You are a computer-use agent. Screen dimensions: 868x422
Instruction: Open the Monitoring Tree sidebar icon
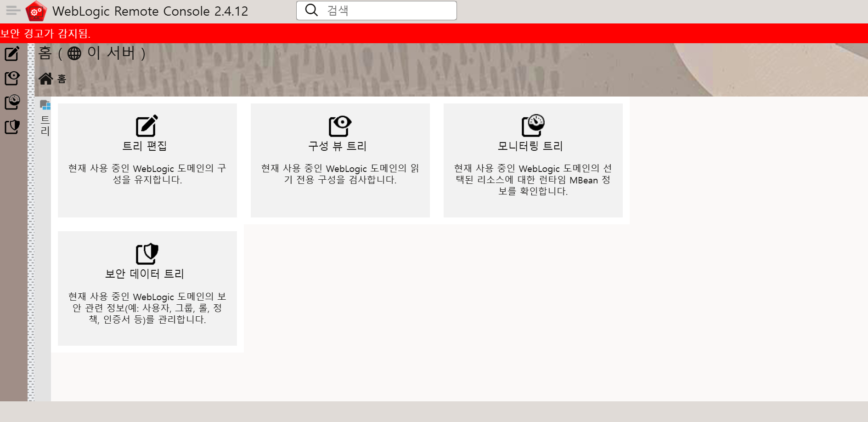pos(12,102)
